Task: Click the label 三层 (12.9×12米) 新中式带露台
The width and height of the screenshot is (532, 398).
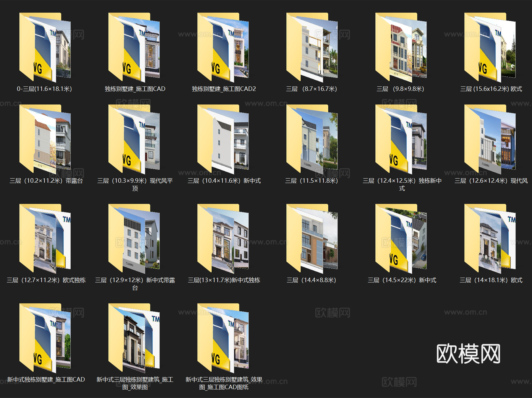Action: tap(135, 284)
